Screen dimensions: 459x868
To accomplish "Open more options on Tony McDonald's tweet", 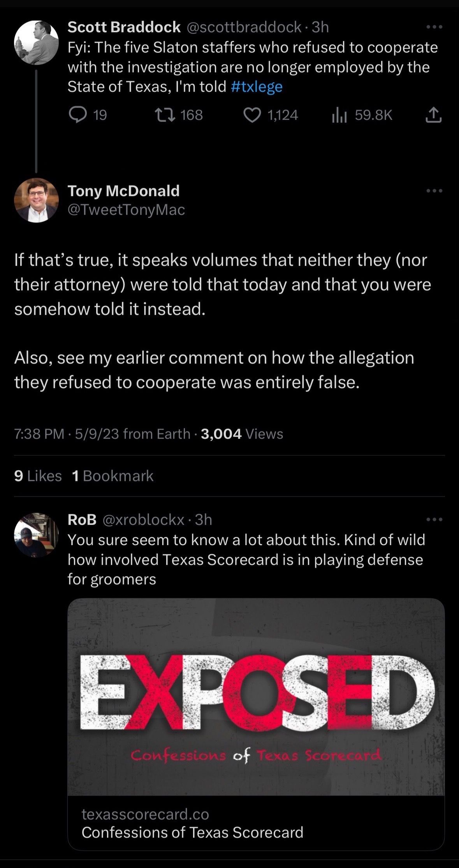I will [434, 191].
